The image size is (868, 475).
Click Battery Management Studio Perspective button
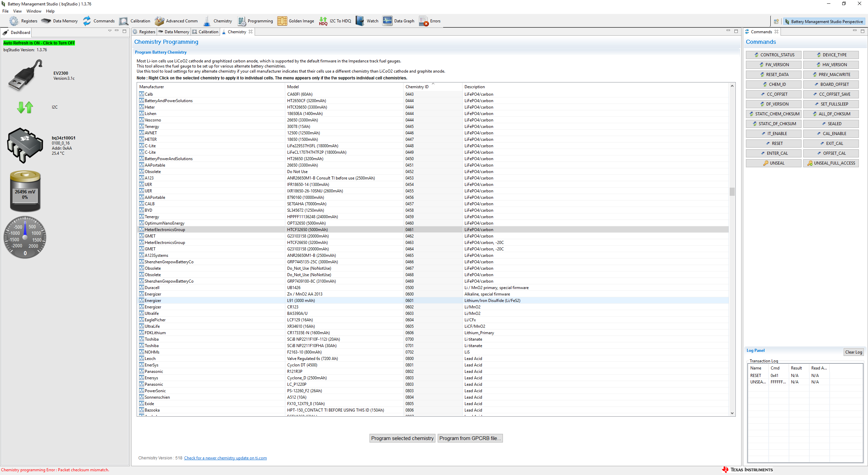click(824, 22)
